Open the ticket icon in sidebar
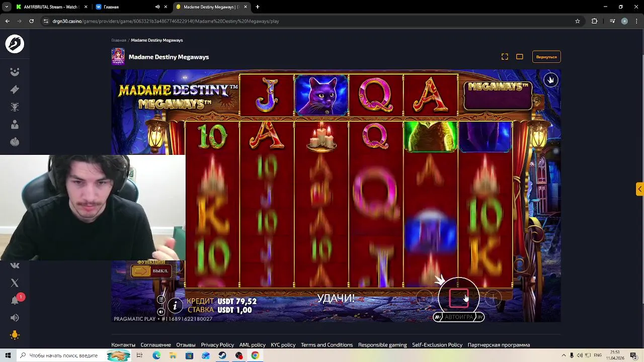The width and height of the screenshot is (644, 362). click(x=15, y=89)
